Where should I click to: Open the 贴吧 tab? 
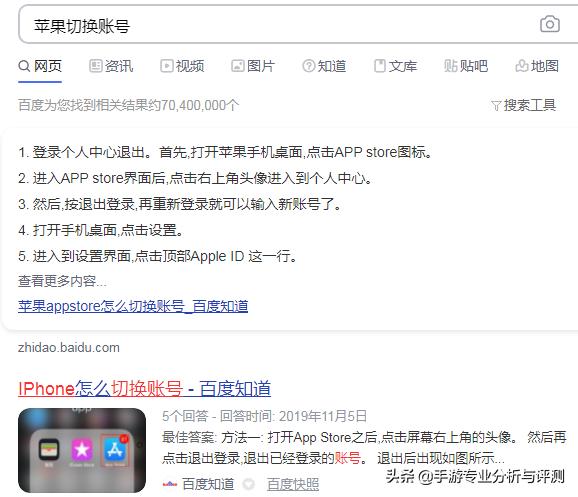tap(466, 66)
